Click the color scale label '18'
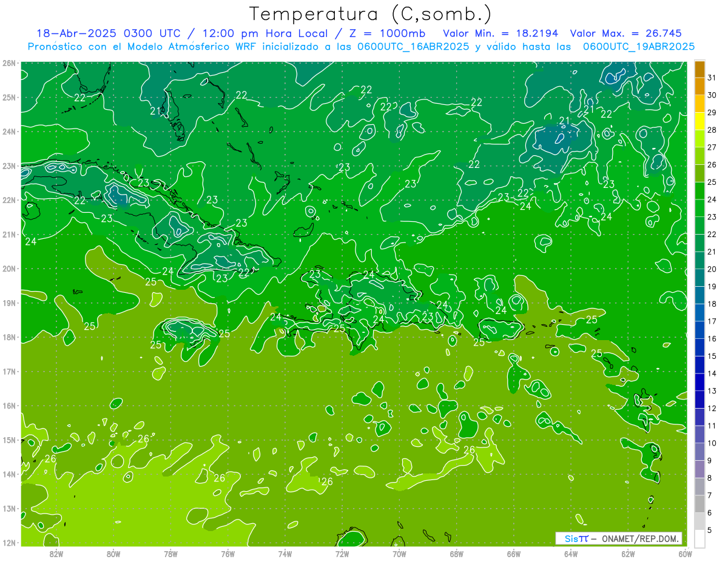Image resolution: width=728 pixels, height=562 pixels. pos(712,304)
